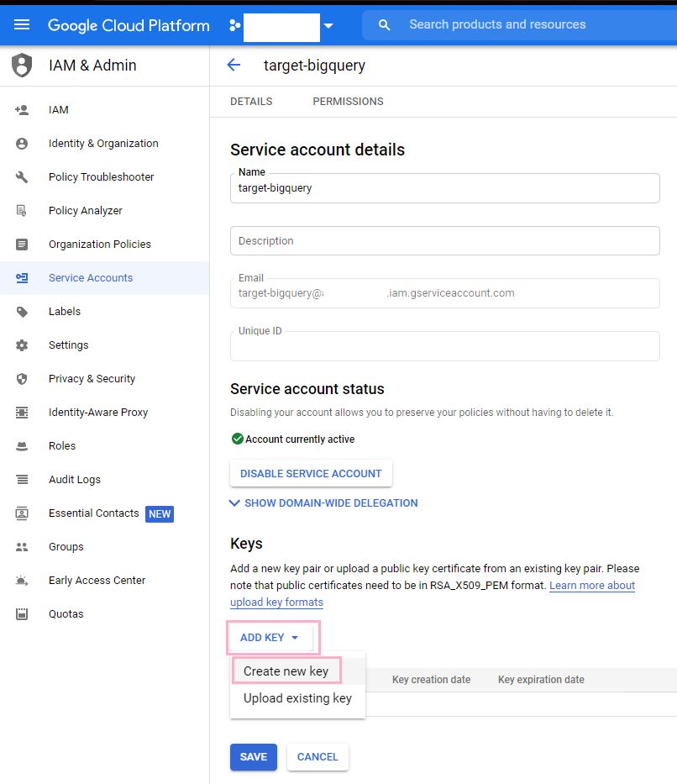The height and width of the screenshot is (784, 677).
Task: Open the hamburger navigation menu
Action: point(22,24)
